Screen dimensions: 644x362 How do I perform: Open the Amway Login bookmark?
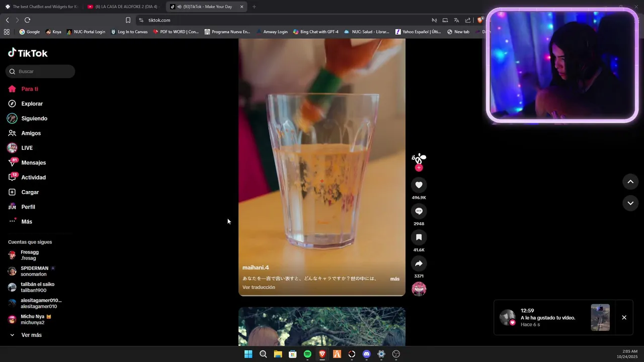[x=272, y=32]
